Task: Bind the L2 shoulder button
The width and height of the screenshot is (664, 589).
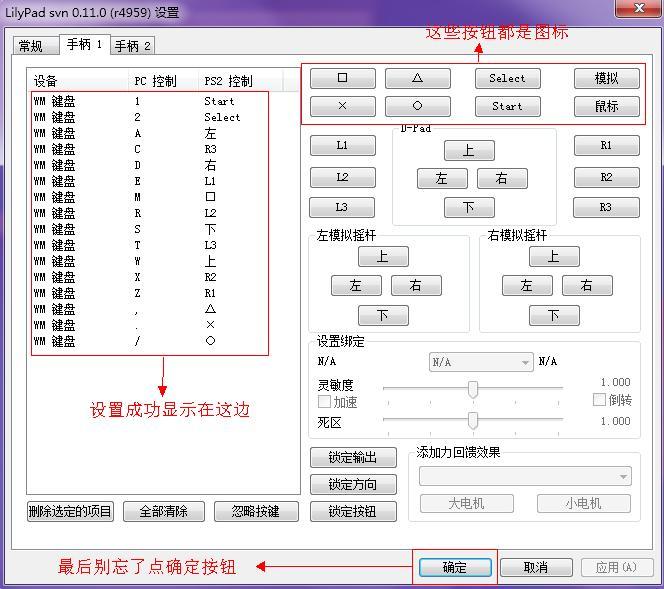Action: [x=343, y=177]
